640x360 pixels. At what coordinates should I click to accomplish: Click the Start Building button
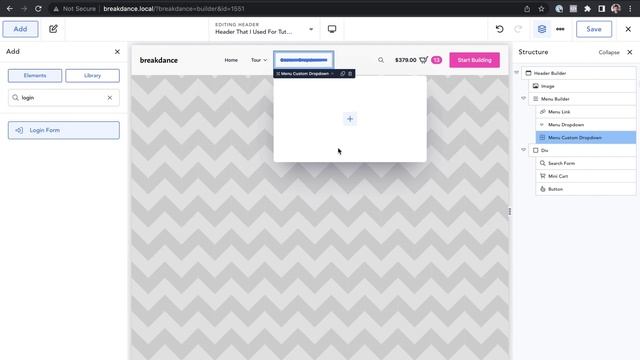[474, 60]
